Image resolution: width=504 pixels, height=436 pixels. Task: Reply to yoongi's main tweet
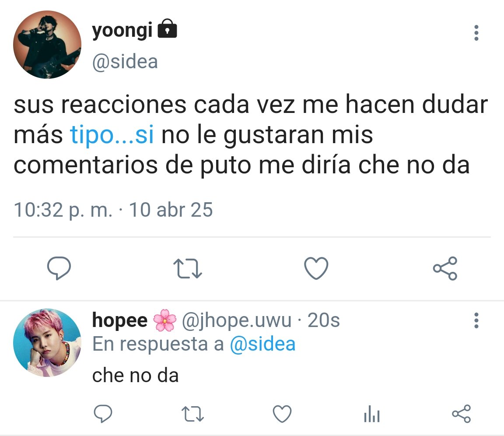click(x=59, y=268)
